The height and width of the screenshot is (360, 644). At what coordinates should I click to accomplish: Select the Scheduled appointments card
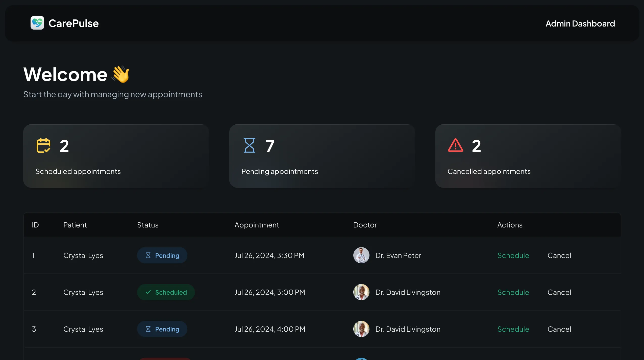[116, 156]
